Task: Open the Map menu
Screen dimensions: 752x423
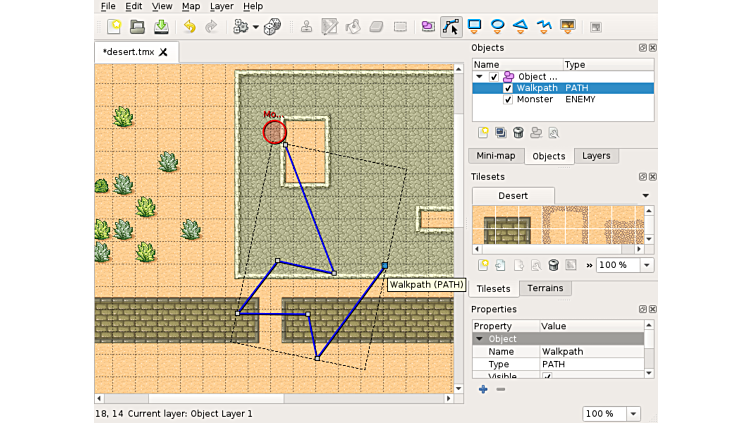Action: [x=190, y=6]
